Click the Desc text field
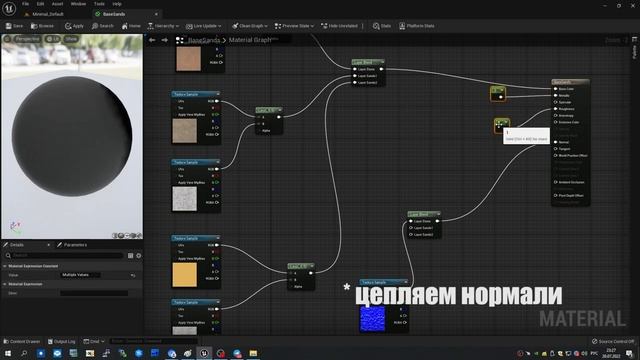This screenshot has width=640, height=360. coord(94,293)
